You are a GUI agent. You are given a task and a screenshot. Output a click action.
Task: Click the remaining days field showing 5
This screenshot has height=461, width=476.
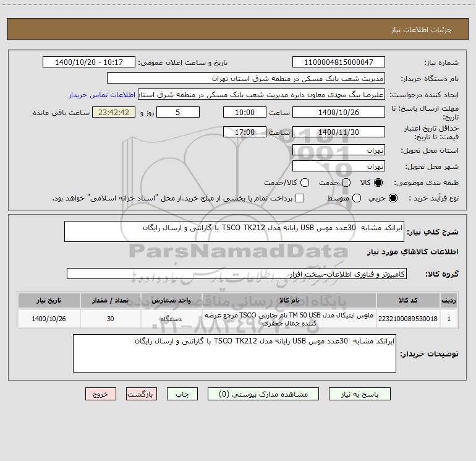[x=178, y=112]
